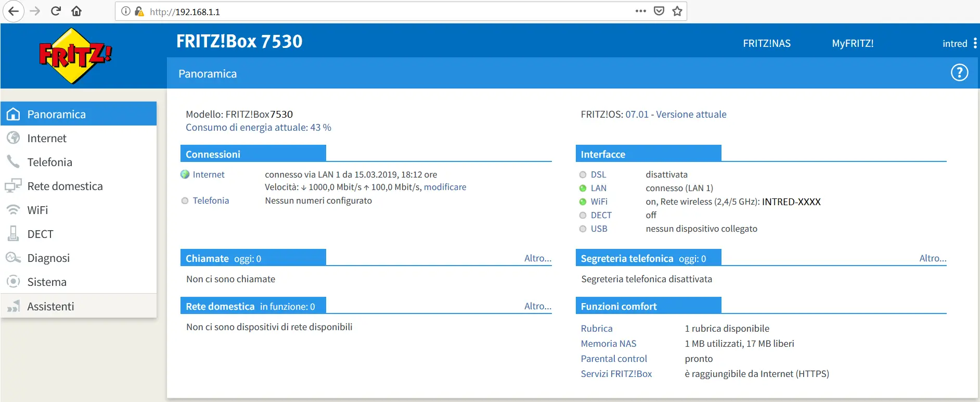Click the Assistenti wizard icon
980x402 pixels.
(x=14, y=306)
